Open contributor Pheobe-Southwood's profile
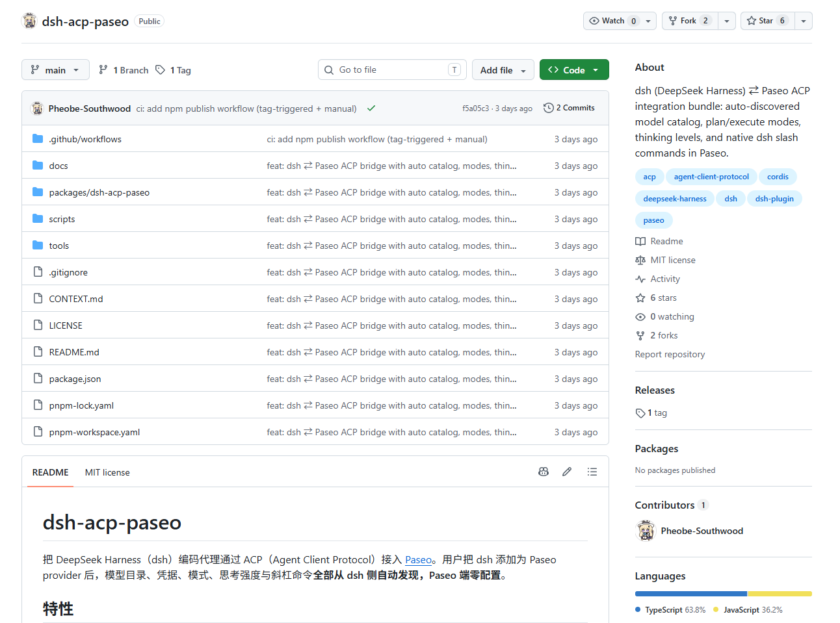The height and width of the screenshot is (623, 840). click(x=702, y=531)
